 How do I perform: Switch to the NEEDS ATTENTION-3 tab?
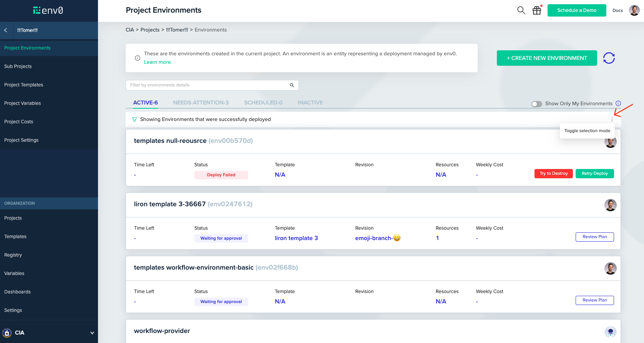point(201,103)
